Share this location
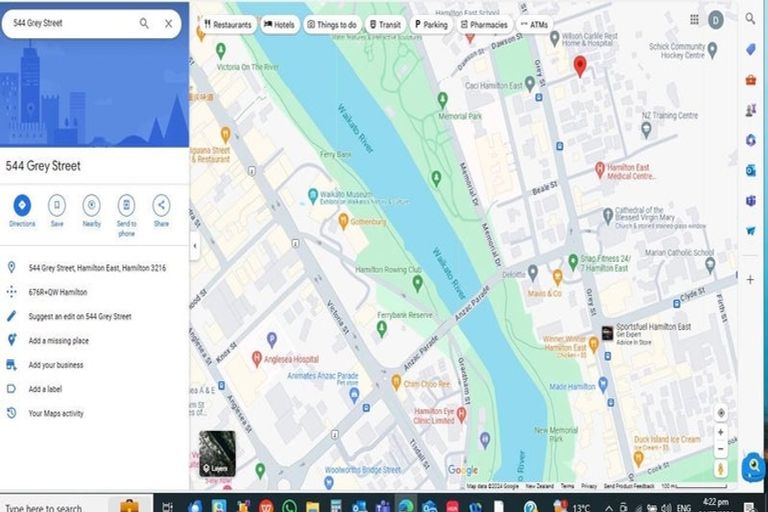Viewport: 768px width, 512px height. pyautogui.click(x=161, y=206)
